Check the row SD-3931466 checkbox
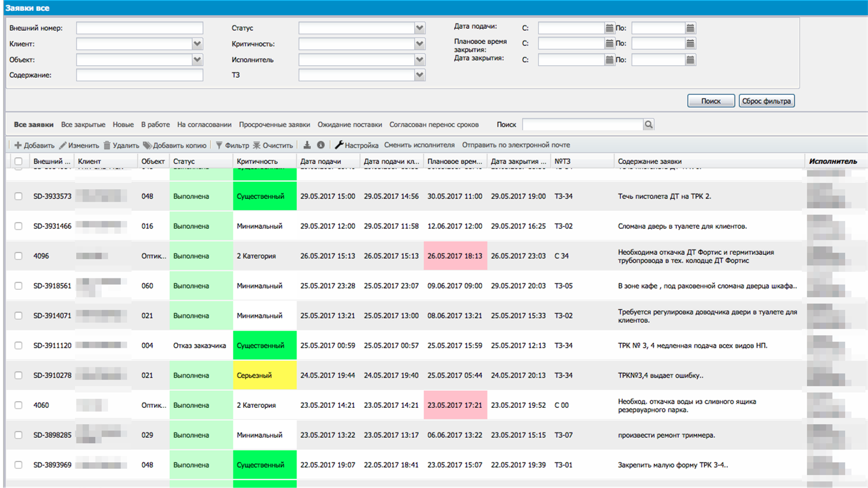 pyautogui.click(x=18, y=227)
